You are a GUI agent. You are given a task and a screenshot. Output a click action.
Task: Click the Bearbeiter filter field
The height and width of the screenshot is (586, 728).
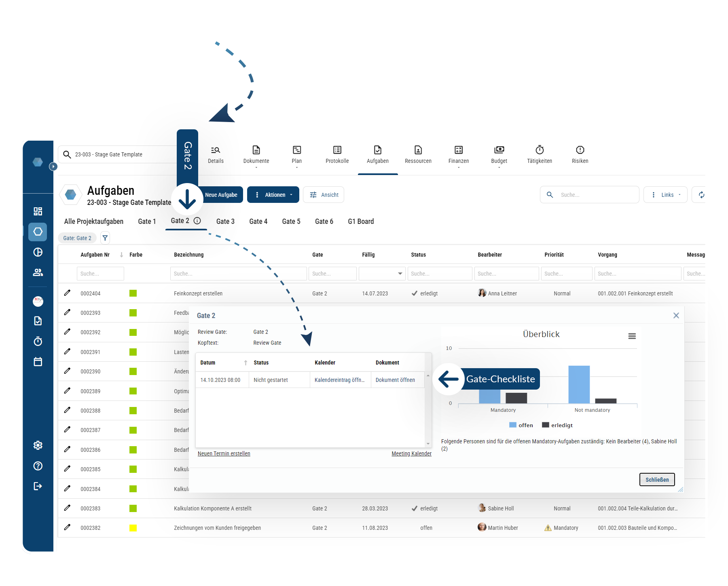coord(506,274)
